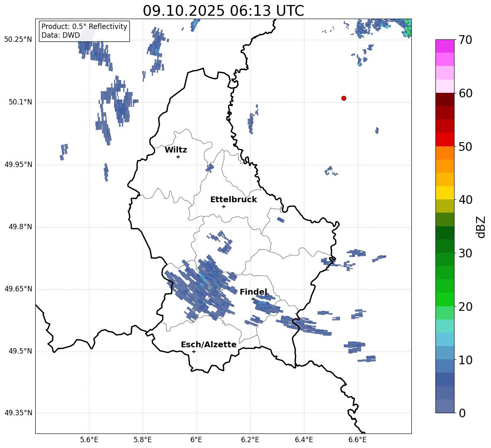The image size is (491, 448).
Task: Click the Product: 0.5° Reflectivity text
Action: pos(84,26)
